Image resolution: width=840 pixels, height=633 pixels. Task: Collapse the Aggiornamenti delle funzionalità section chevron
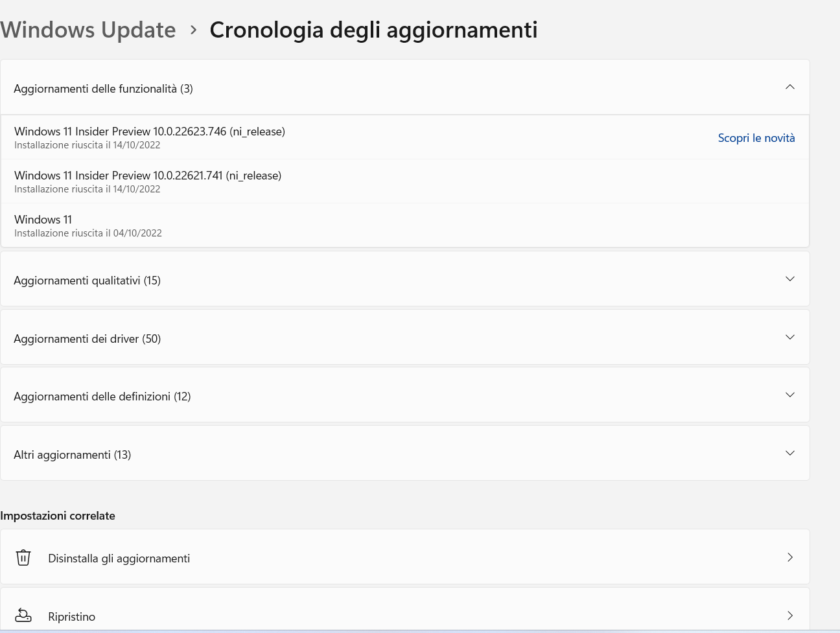[x=789, y=87]
